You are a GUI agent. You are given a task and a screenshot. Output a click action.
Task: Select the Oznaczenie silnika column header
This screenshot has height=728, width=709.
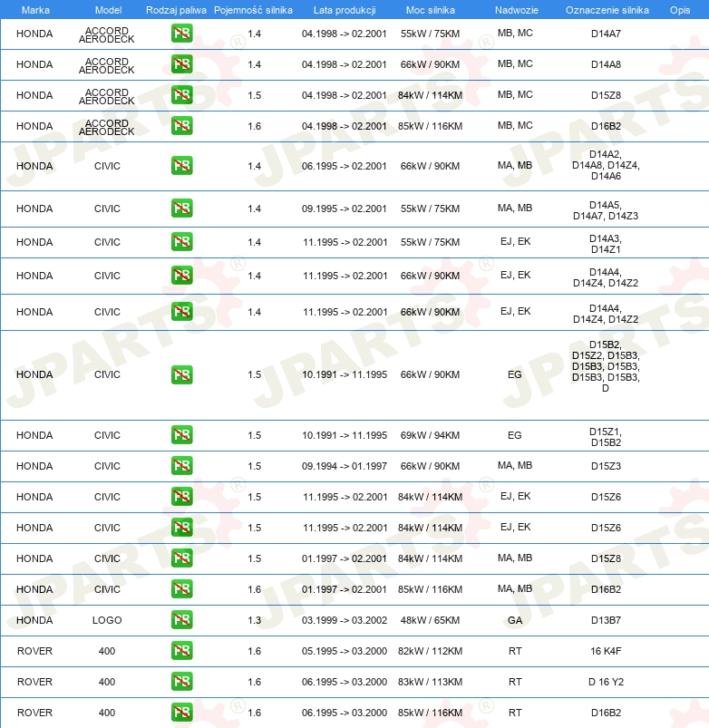(606, 9)
